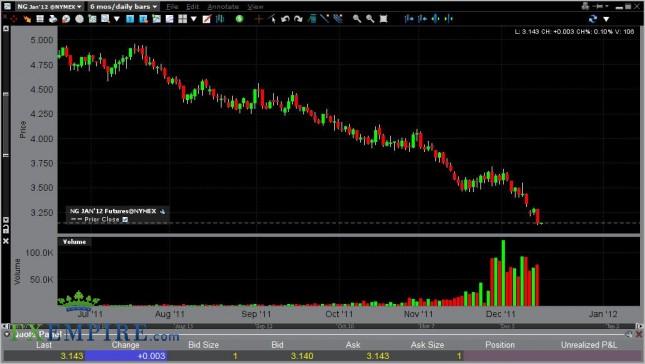Click the green line-chart picture icon
Image resolution: width=645 pixels, height=364 pixels.
156,19
